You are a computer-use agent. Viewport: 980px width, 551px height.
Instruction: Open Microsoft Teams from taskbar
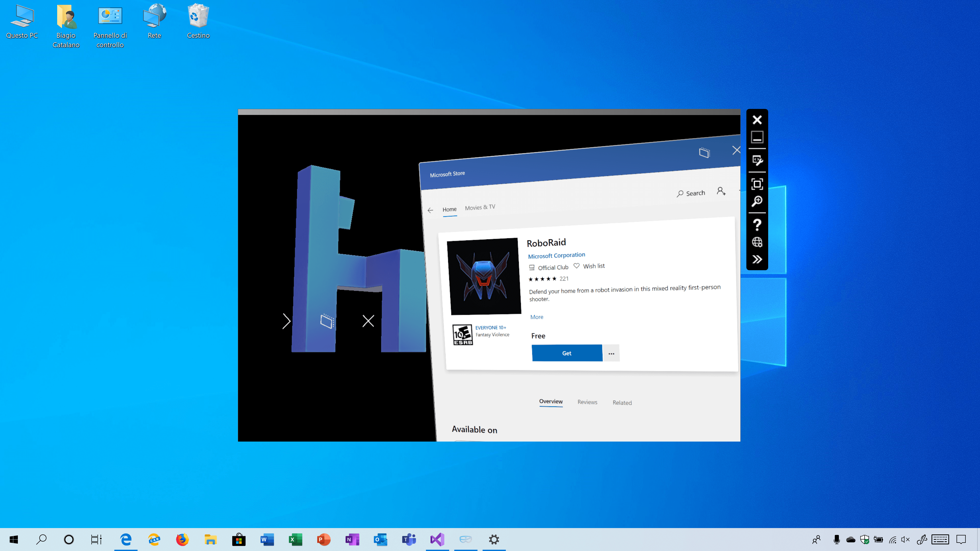click(409, 539)
